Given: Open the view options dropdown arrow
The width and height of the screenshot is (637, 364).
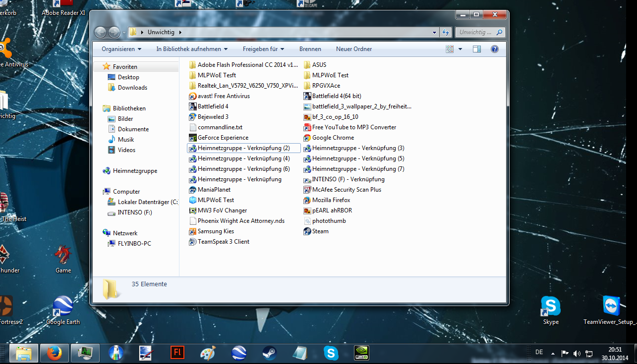Looking at the screenshot, I should (x=460, y=49).
